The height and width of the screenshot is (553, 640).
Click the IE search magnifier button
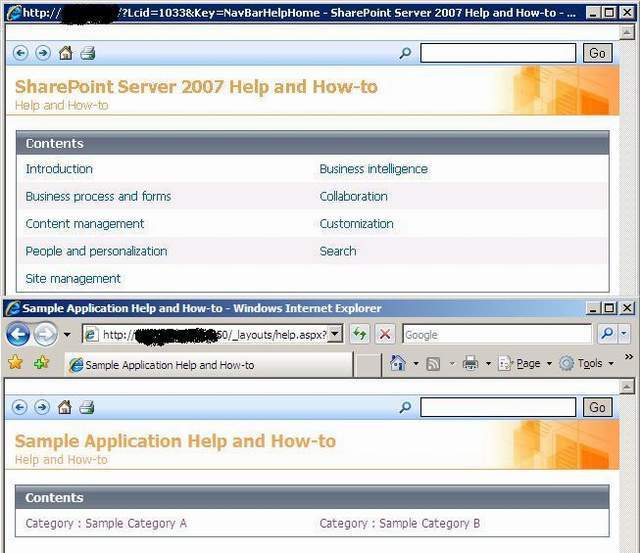click(607, 334)
